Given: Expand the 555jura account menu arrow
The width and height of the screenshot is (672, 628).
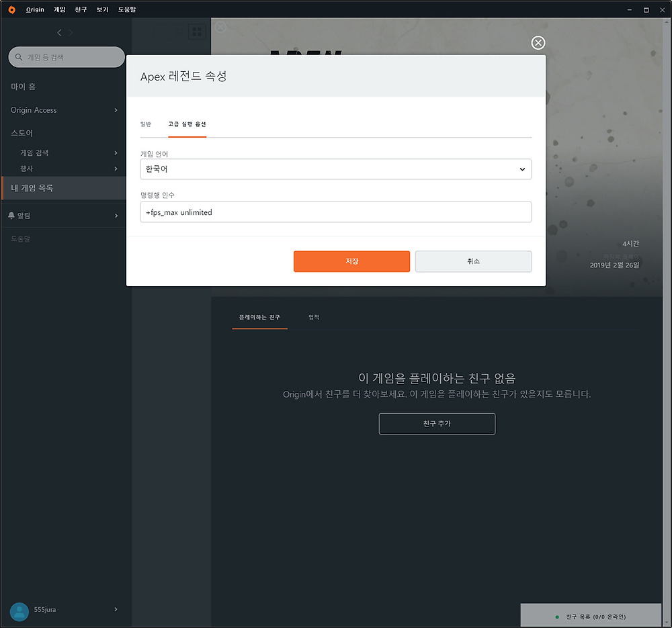Looking at the screenshot, I should tap(116, 609).
